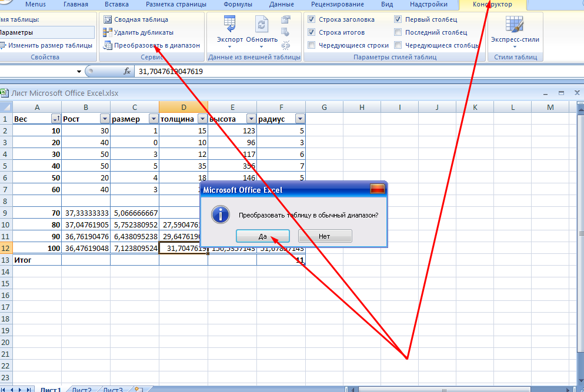Viewport: 584px width, 392px height.
Task: Select column header G
Action: (x=324, y=107)
